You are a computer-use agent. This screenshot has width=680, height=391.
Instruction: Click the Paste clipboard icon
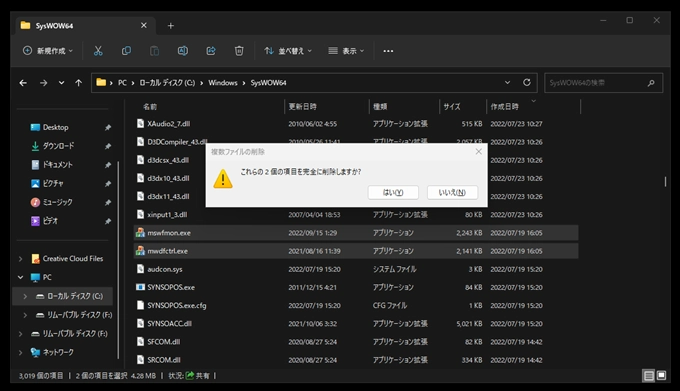click(154, 51)
